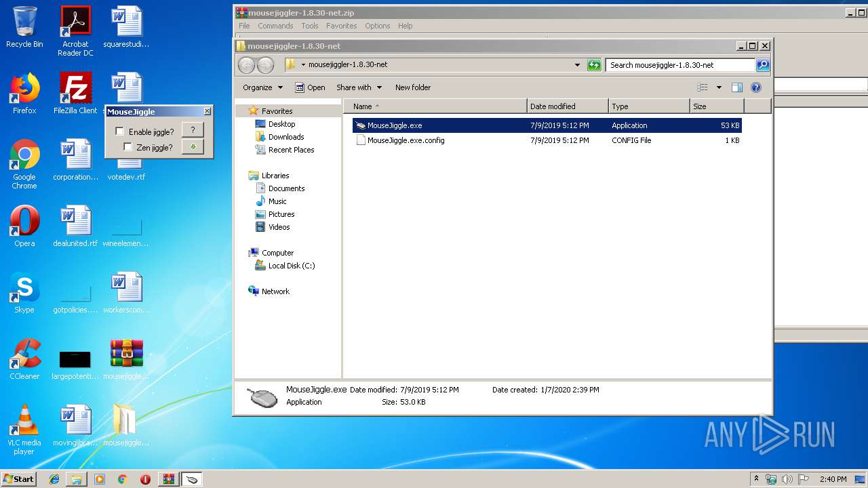The height and width of the screenshot is (488, 868).
Task: Select the Firefox desktop icon
Action: coord(24,94)
